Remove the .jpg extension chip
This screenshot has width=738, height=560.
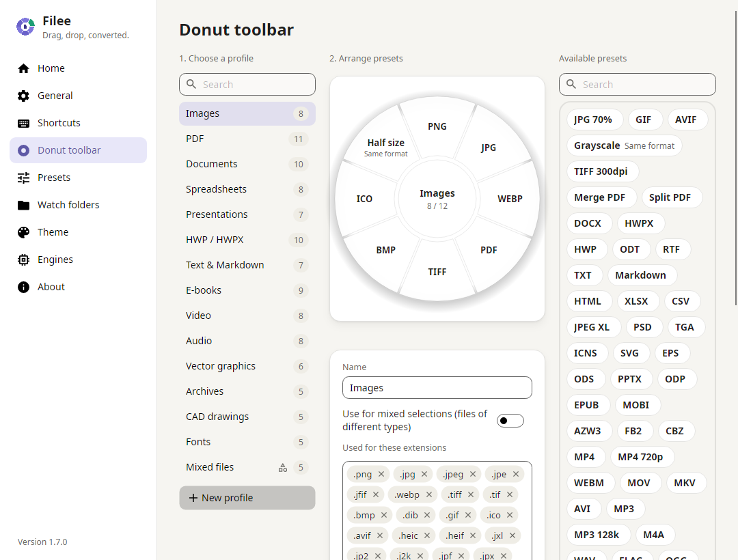pos(424,474)
